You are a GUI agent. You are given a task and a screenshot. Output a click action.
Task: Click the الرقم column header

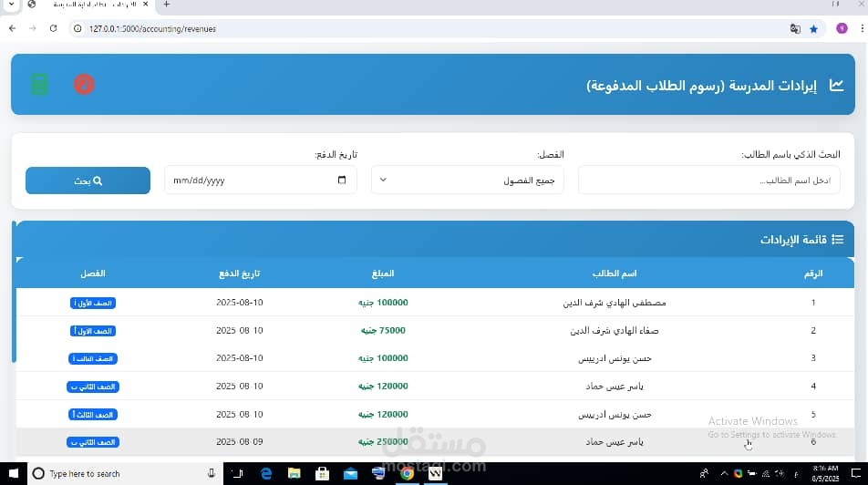(813, 273)
